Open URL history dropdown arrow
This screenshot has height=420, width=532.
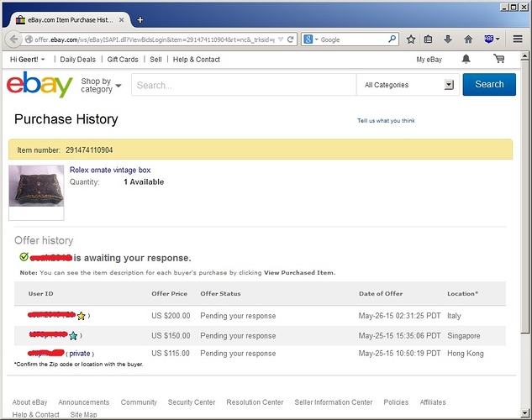(x=281, y=39)
